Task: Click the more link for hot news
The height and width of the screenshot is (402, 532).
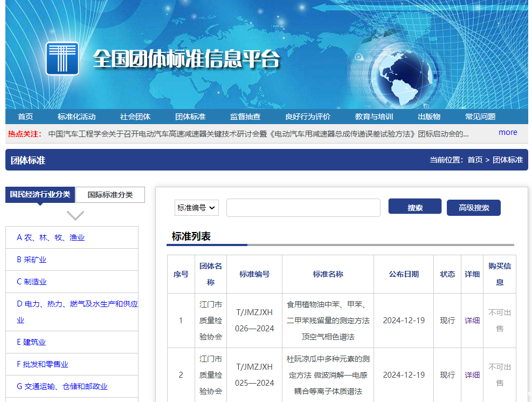Action: click(x=507, y=132)
